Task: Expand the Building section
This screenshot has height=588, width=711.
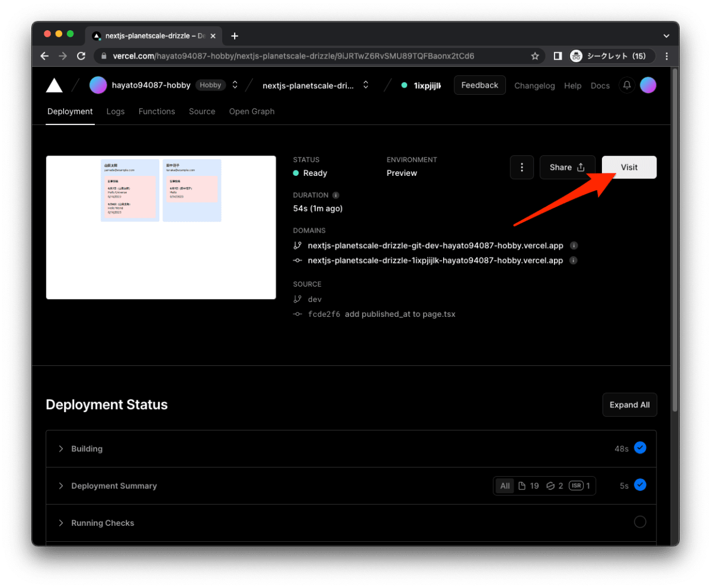Action: (351, 449)
